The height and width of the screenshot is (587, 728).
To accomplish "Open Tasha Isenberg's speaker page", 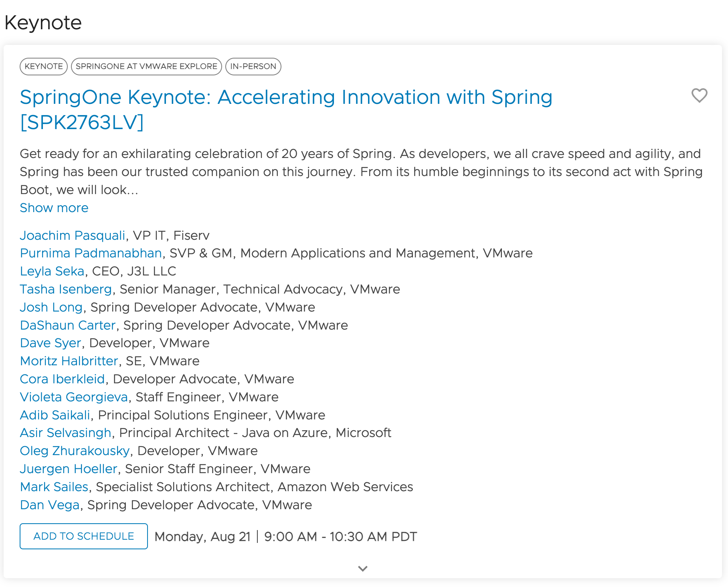I will tap(66, 289).
